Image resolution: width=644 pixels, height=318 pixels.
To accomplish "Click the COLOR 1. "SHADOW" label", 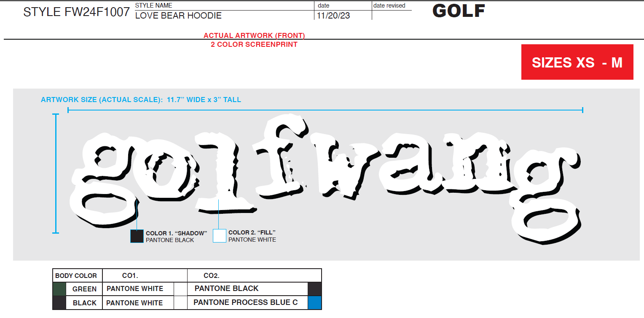I will pos(176,233).
